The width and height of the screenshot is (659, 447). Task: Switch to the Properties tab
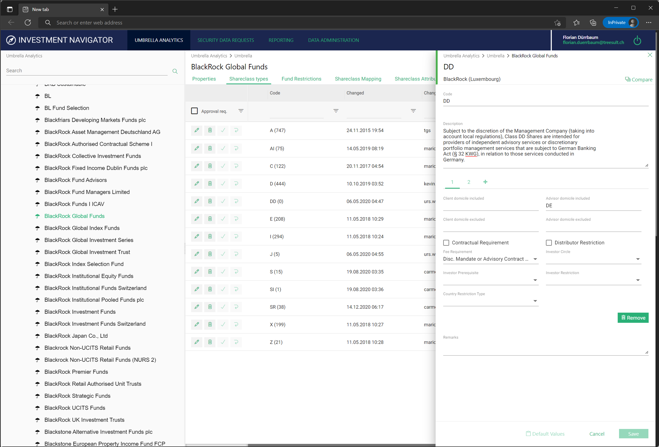204,79
